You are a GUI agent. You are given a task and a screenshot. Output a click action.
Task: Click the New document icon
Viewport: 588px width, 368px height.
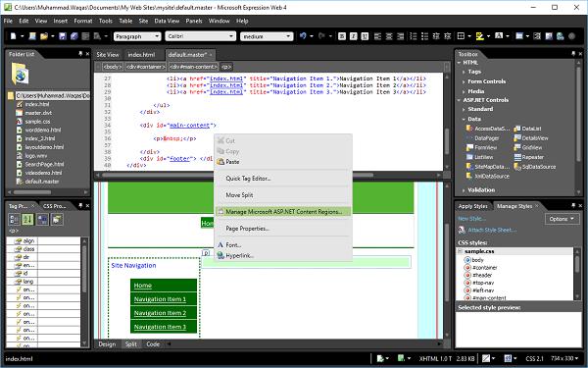point(13,36)
